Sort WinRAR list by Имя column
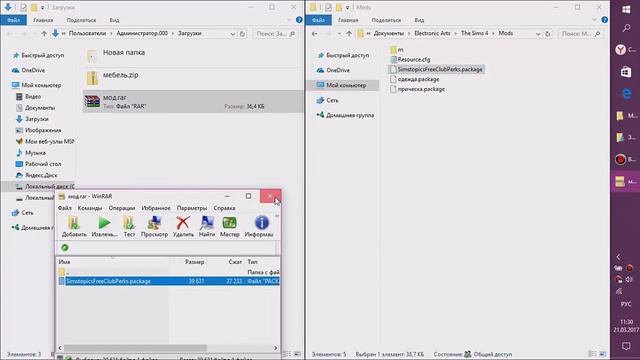The width and height of the screenshot is (640, 360). click(x=64, y=262)
